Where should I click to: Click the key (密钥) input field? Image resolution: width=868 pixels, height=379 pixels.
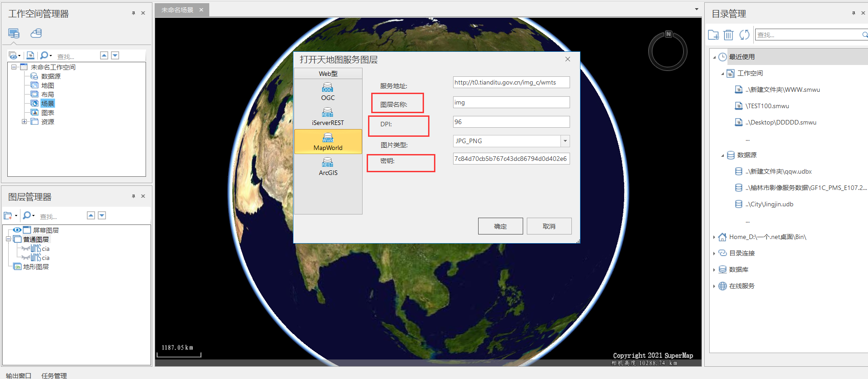pyautogui.click(x=511, y=159)
